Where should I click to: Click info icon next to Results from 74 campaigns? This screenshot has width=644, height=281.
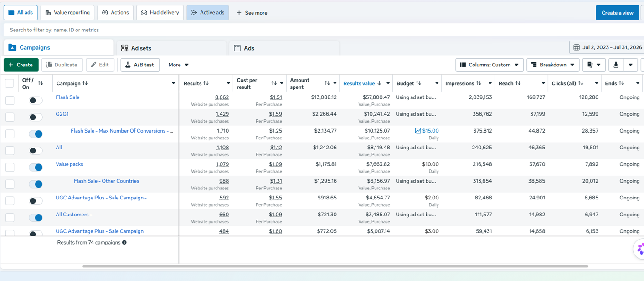tap(124, 243)
